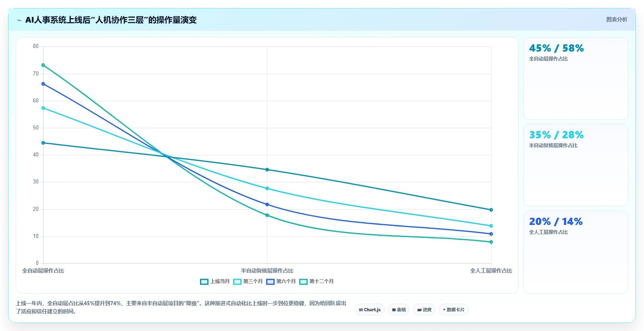
Task: Click the 上线当月 point at 半自动复核层操作占比
Action: coord(267,170)
